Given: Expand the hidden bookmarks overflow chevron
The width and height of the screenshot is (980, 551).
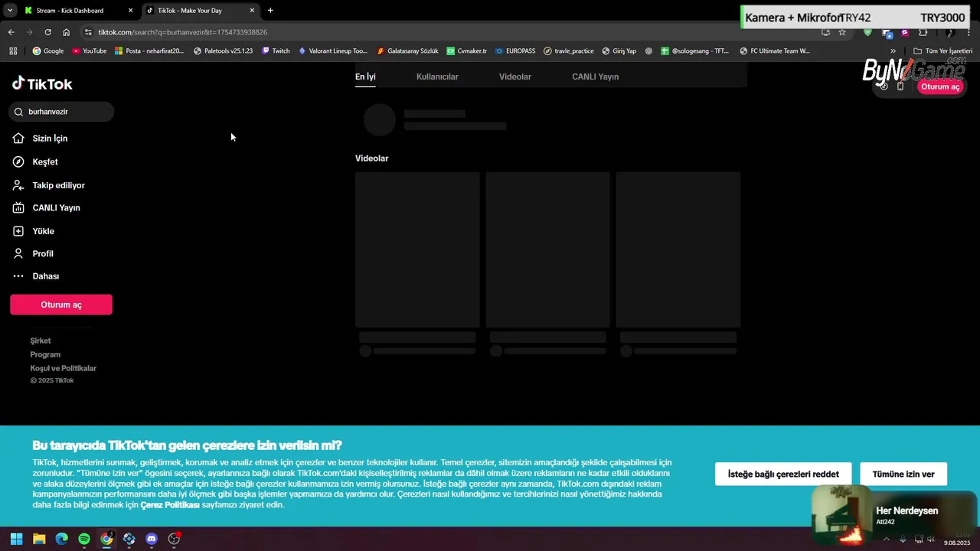Looking at the screenshot, I should [893, 51].
